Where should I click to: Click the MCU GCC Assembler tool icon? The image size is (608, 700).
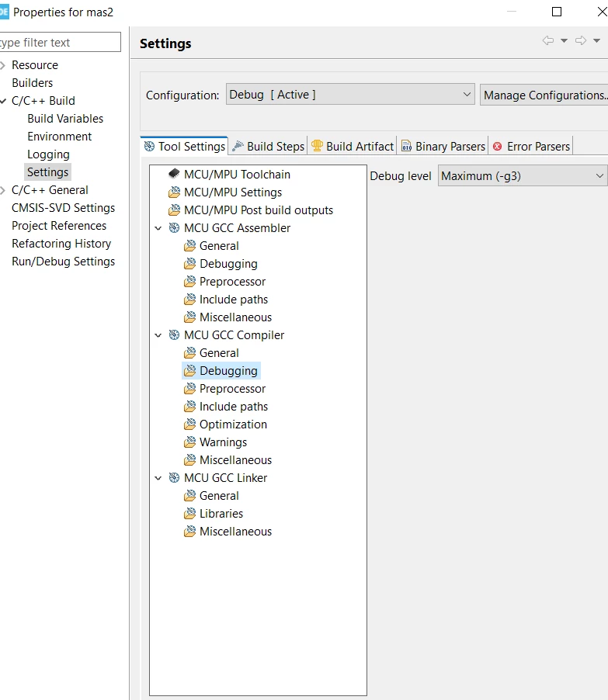(x=174, y=227)
